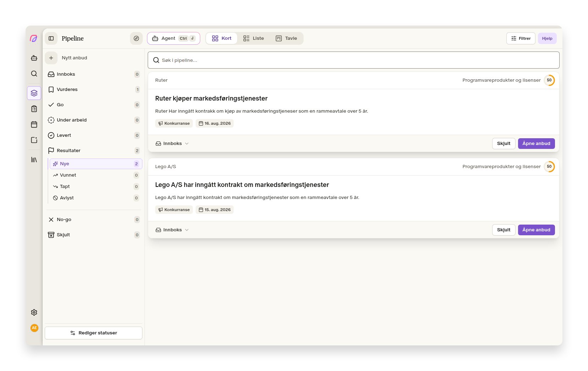Image resolution: width=588 pixels, height=371 pixels.
Task: Select Vunnet under Resultater
Action: click(96, 175)
